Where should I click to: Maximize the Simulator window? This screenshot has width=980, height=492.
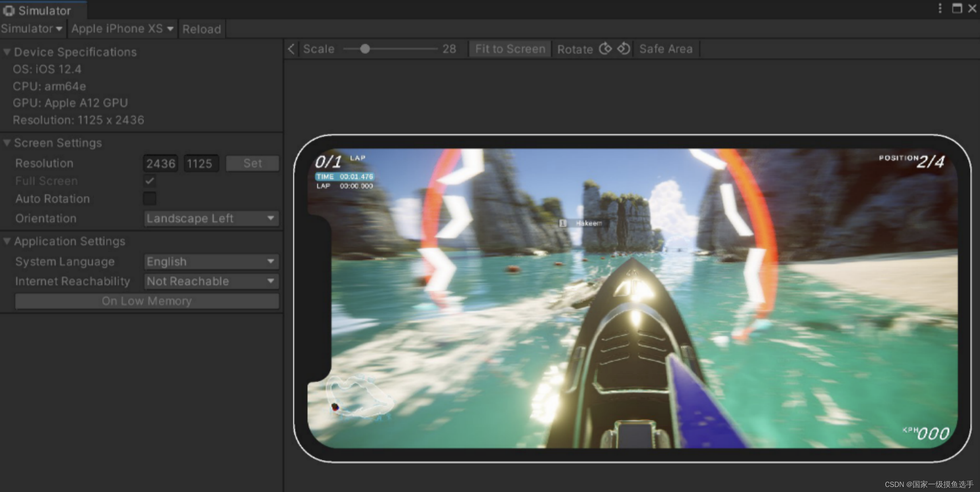(957, 8)
